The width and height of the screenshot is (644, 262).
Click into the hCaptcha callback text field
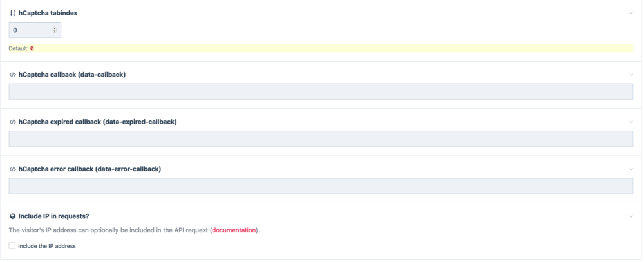point(320,91)
